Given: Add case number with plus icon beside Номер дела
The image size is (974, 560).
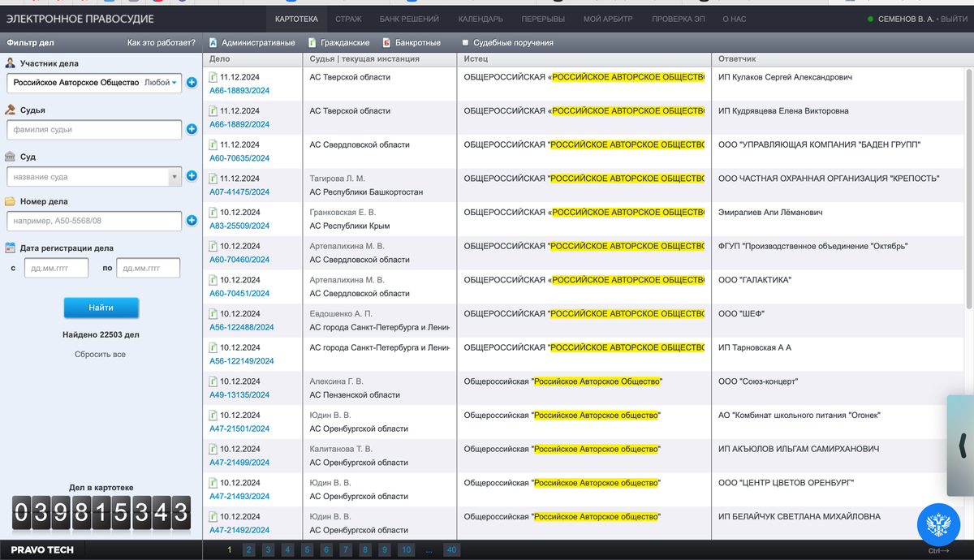Looking at the screenshot, I should [x=192, y=220].
